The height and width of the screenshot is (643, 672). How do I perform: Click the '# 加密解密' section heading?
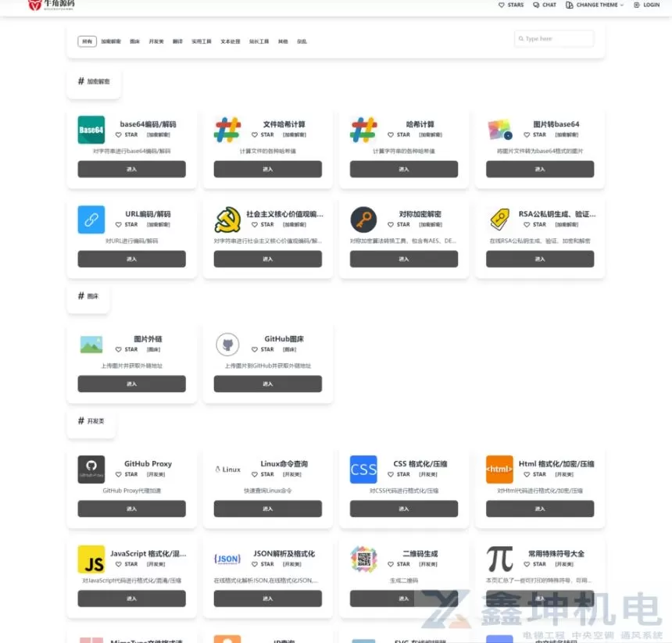tap(94, 81)
